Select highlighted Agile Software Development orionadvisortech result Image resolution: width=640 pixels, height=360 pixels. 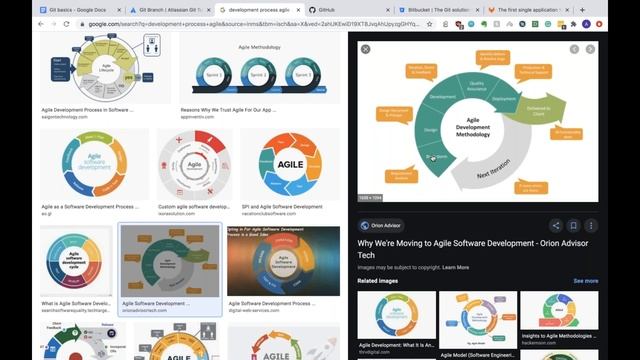point(170,269)
